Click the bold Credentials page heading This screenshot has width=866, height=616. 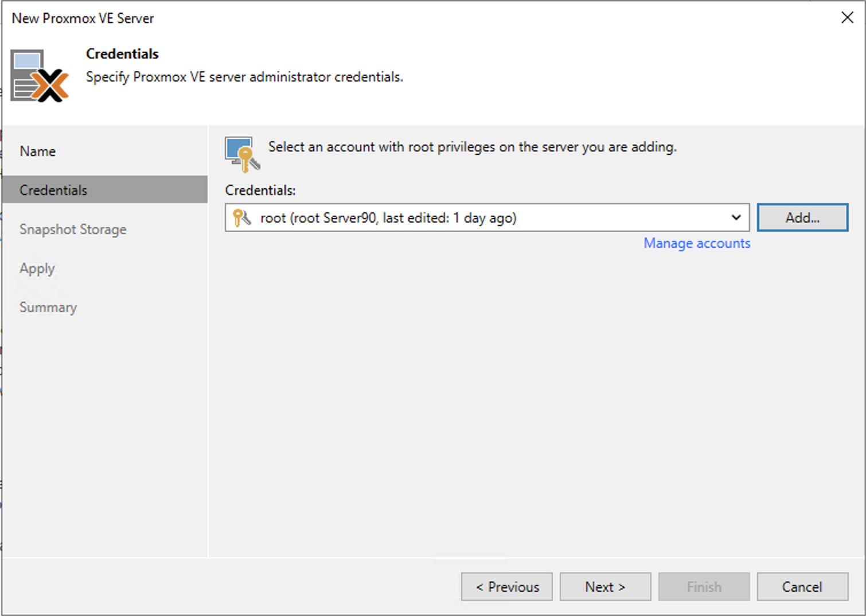click(x=122, y=54)
